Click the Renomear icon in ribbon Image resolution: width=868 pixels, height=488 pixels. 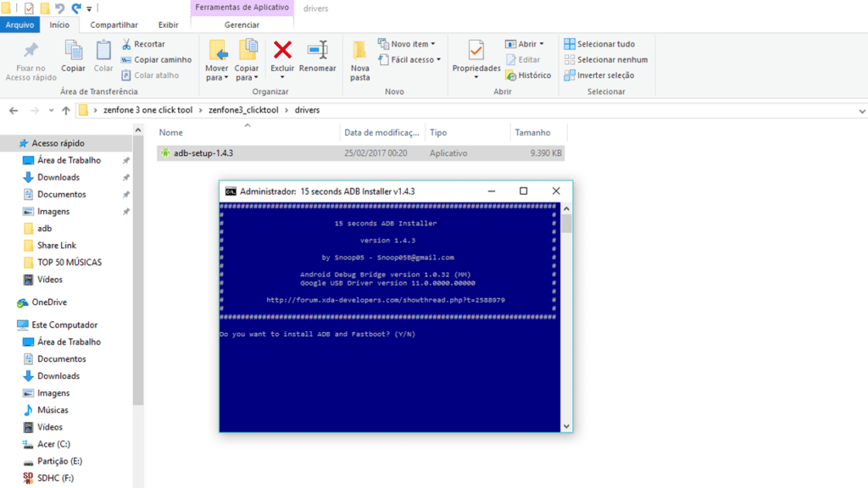317,51
